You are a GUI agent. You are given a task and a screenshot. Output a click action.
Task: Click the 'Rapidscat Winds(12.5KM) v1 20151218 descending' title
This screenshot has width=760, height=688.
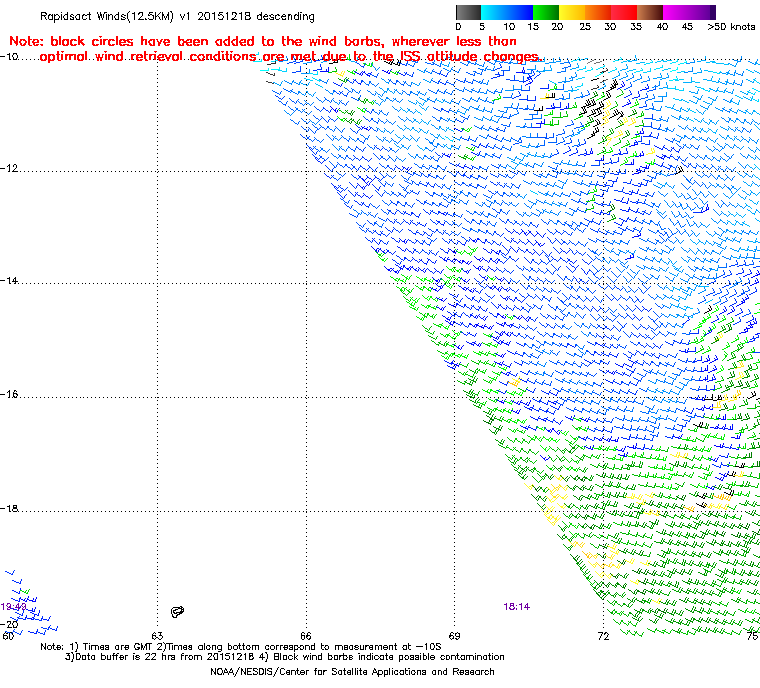[177, 16]
